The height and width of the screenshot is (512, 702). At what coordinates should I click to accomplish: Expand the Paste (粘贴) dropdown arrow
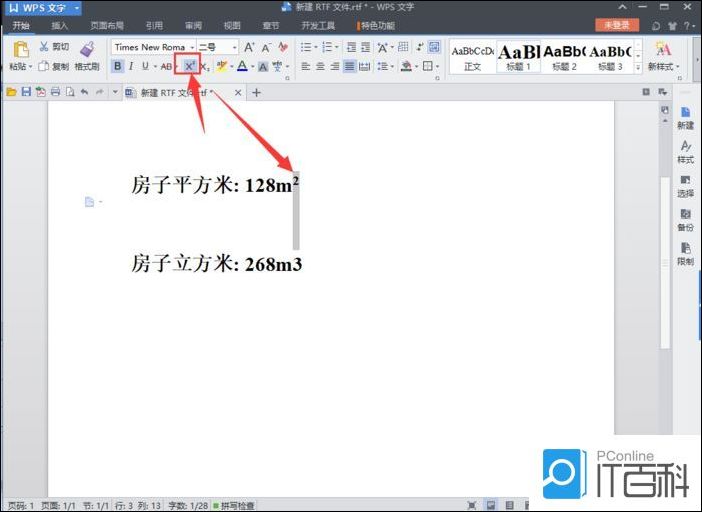click(x=30, y=67)
